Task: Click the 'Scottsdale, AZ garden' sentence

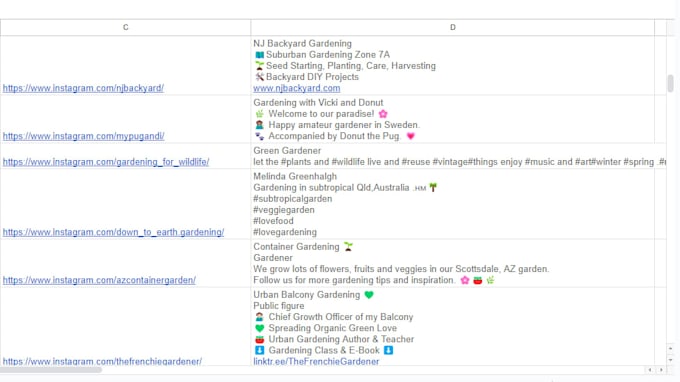Action: tap(401, 269)
